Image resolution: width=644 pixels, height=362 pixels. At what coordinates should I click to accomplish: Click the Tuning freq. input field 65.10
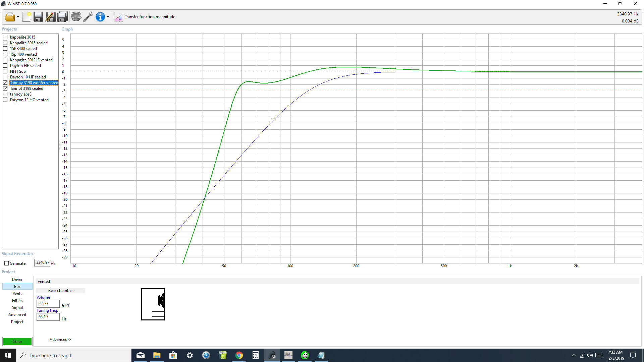tap(48, 317)
